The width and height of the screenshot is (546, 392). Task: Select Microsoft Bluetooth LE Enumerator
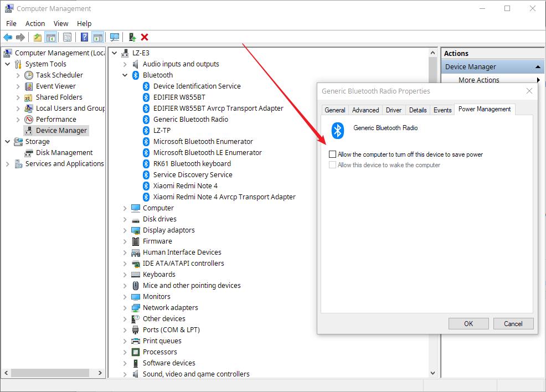[207, 153]
